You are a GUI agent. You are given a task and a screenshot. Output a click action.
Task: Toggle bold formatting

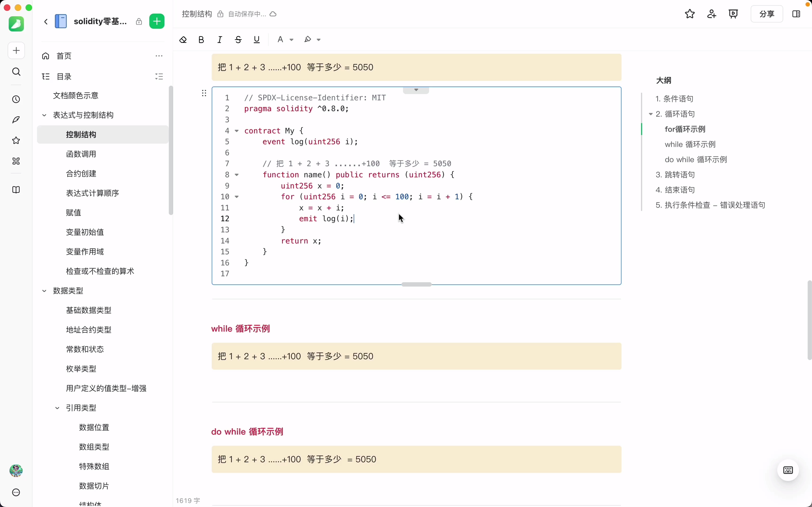201,39
